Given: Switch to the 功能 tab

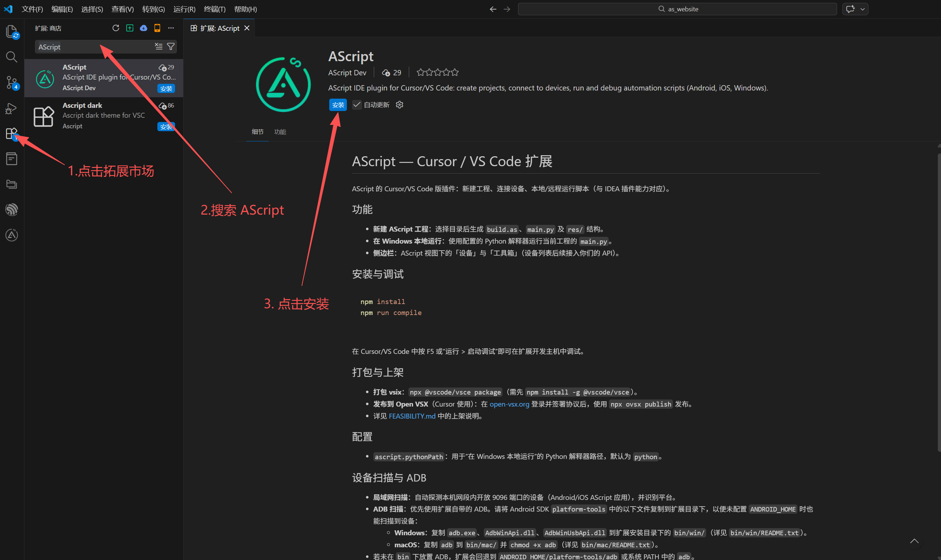Looking at the screenshot, I should pyautogui.click(x=280, y=132).
